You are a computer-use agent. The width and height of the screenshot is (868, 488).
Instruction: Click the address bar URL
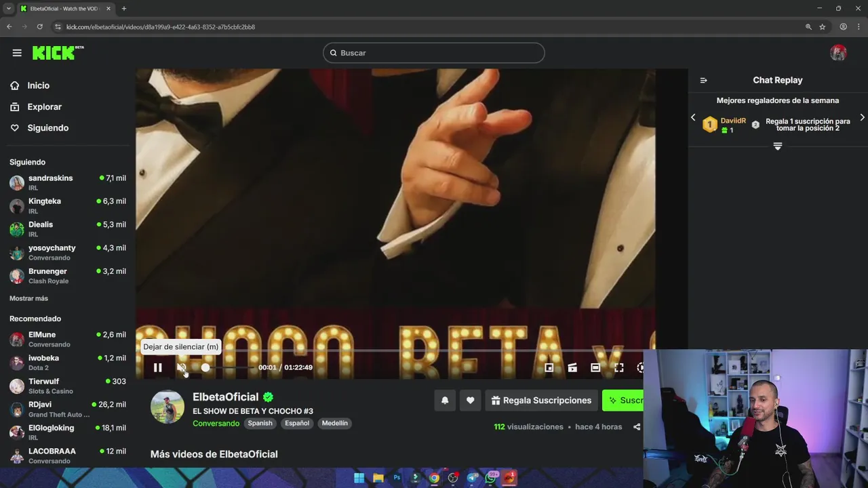[161, 27]
